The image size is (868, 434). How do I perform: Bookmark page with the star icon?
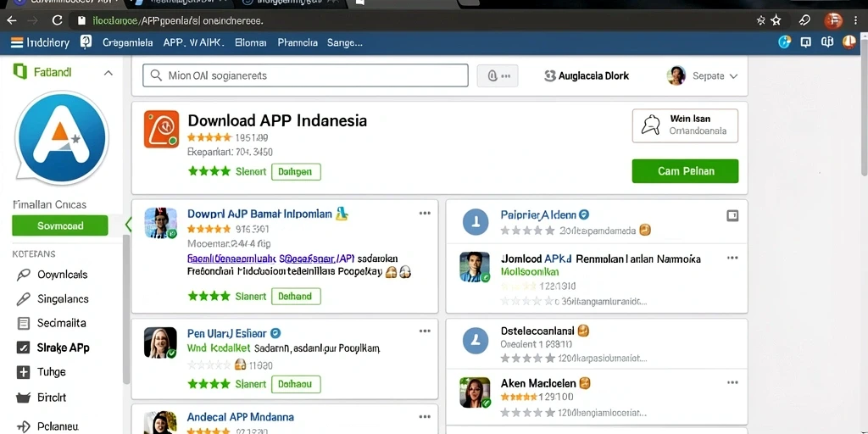click(x=776, y=20)
